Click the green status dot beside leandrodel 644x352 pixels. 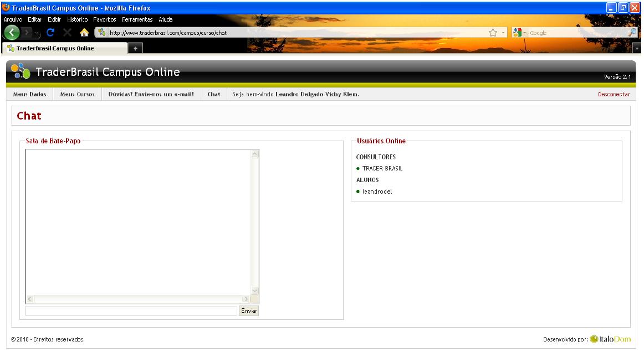coord(357,191)
